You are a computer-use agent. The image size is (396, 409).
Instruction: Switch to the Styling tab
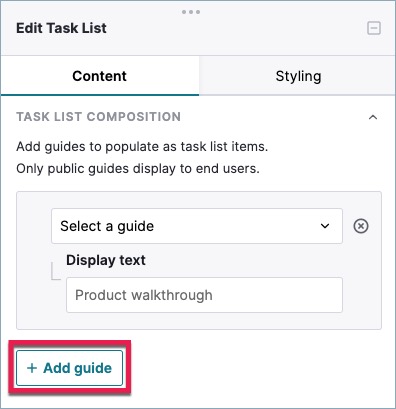coord(298,76)
